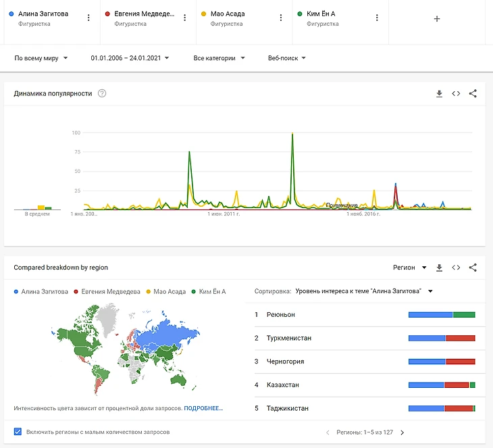
Task: Click the ПОДРОБНЕЕ link below the map
Action: (x=203, y=409)
